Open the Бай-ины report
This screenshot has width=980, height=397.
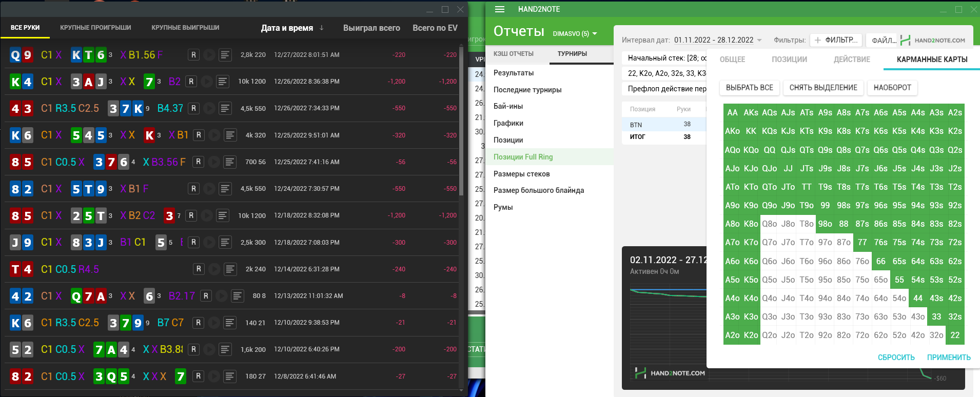(550, 106)
